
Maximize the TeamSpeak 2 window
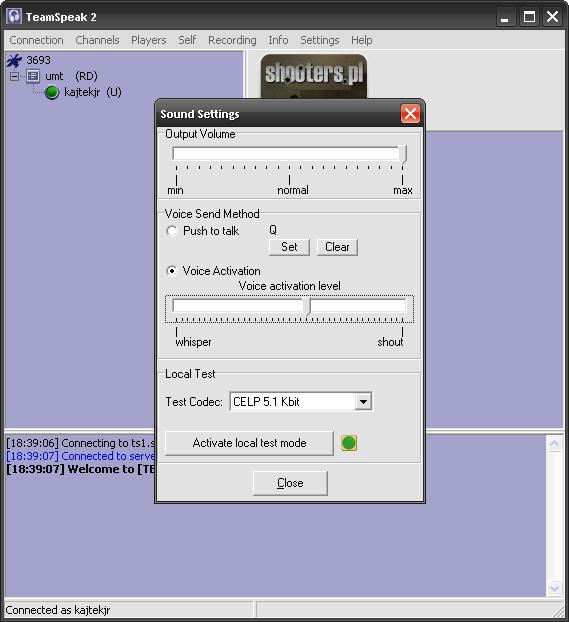tap(529, 17)
